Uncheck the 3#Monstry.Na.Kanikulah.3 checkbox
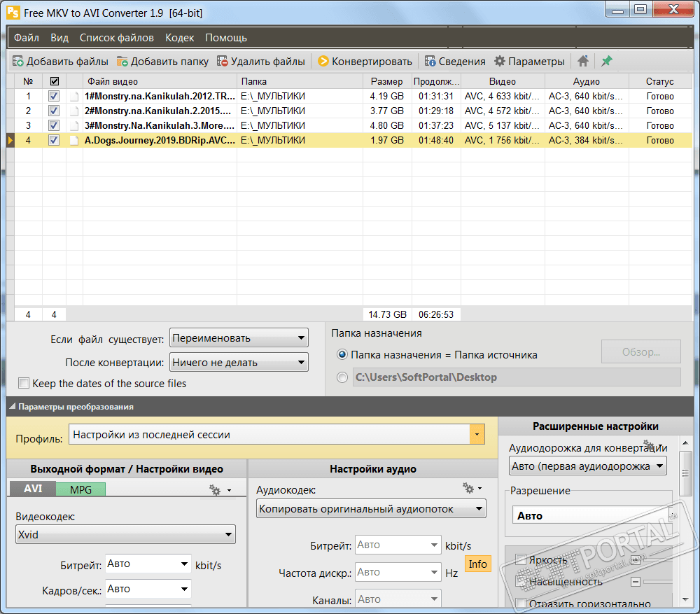The width and height of the screenshot is (700, 614). [54, 126]
